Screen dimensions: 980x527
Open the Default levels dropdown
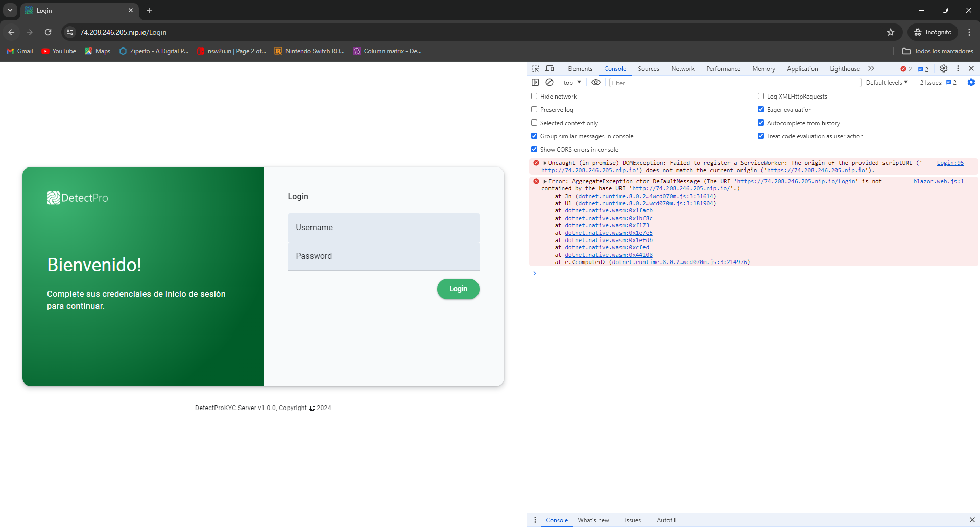click(887, 82)
